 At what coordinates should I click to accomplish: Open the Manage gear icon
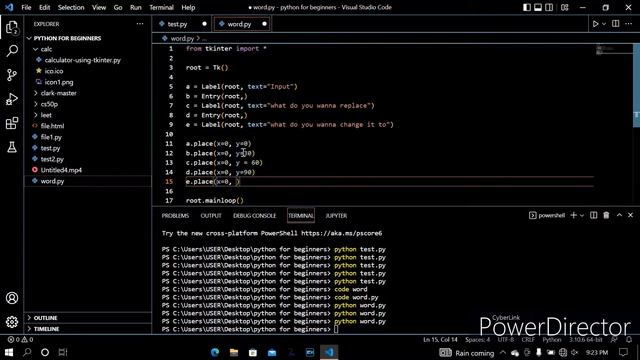point(12,322)
